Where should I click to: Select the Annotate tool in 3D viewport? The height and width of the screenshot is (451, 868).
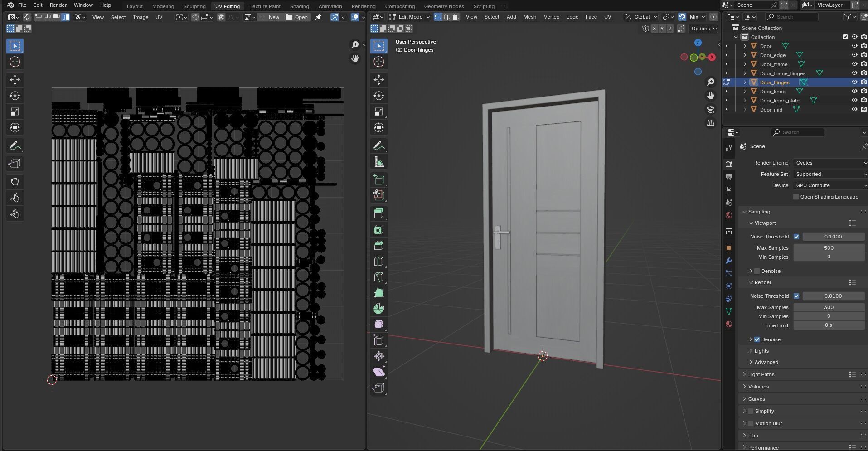379,146
